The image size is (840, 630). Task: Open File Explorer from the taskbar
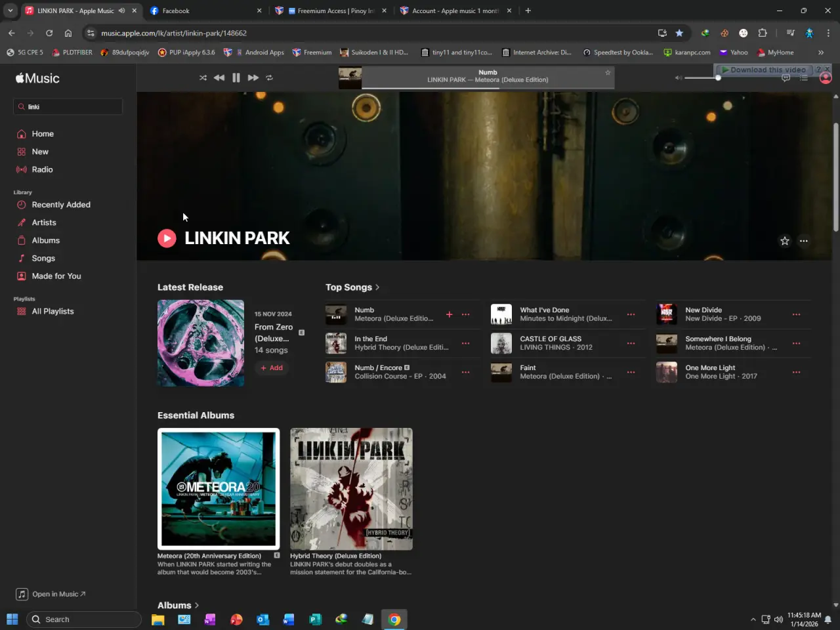[x=158, y=619]
